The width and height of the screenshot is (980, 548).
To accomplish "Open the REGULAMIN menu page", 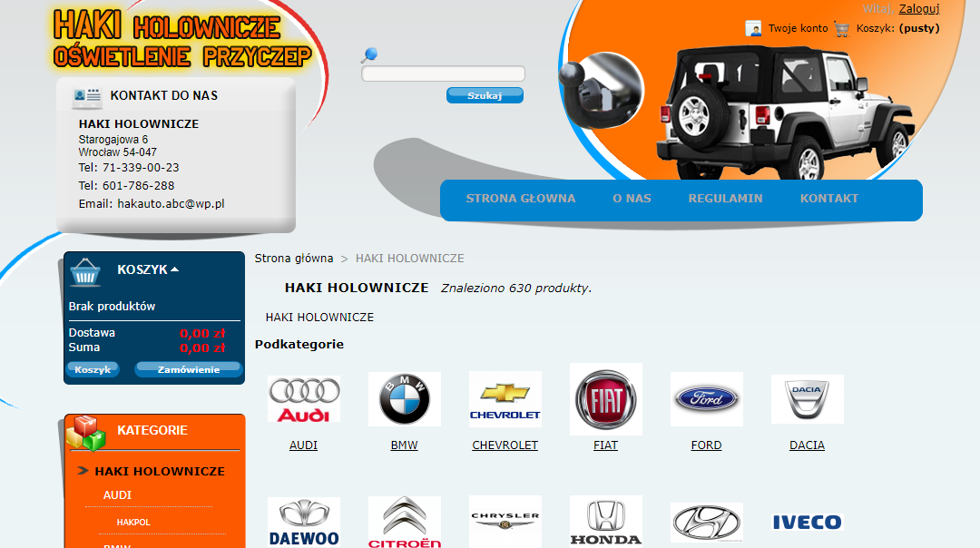I will coord(725,198).
